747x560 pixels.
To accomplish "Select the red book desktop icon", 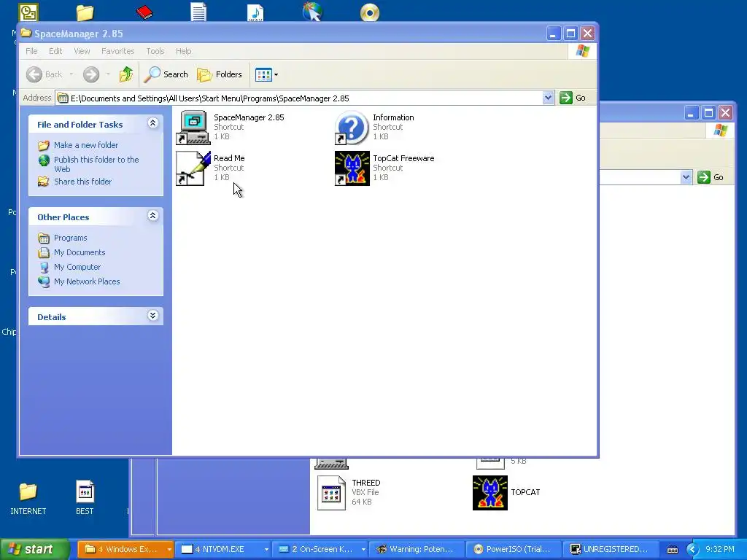I will pos(144,12).
